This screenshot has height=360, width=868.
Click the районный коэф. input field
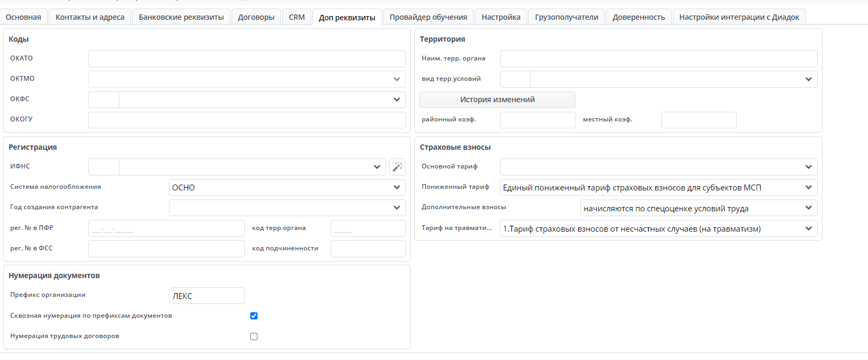tap(537, 120)
